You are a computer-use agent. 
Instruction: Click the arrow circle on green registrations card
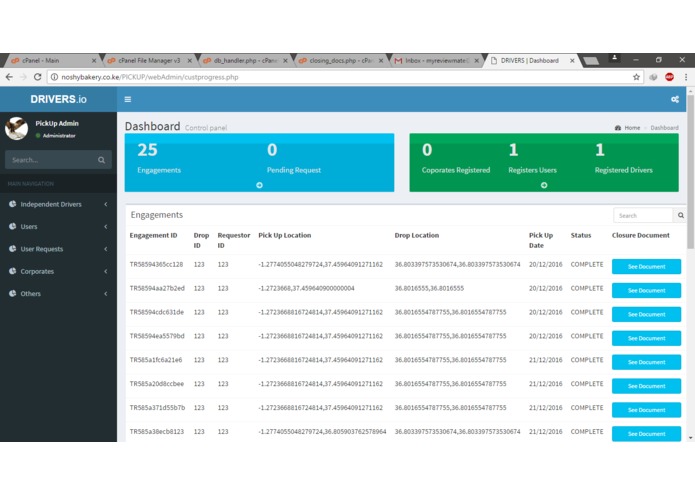(x=544, y=185)
